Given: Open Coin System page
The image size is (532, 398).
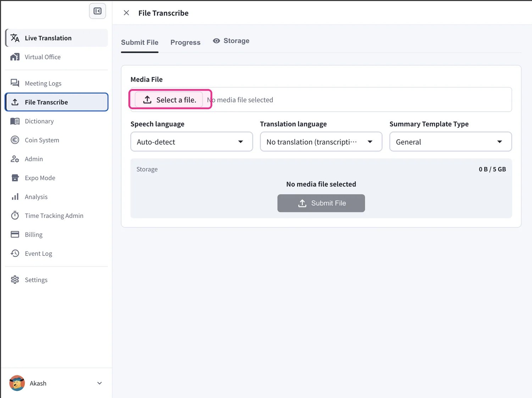Looking at the screenshot, I should click(x=57, y=140).
